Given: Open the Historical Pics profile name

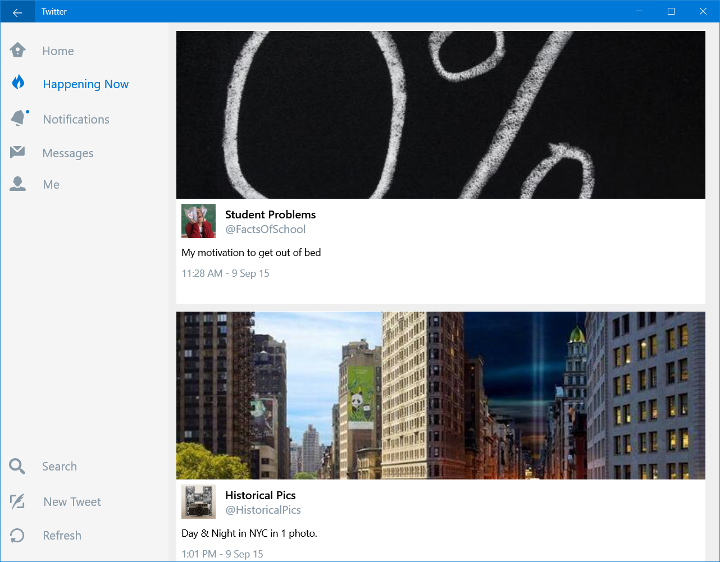Looking at the screenshot, I should pyautogui.click(x=260, y=495).
